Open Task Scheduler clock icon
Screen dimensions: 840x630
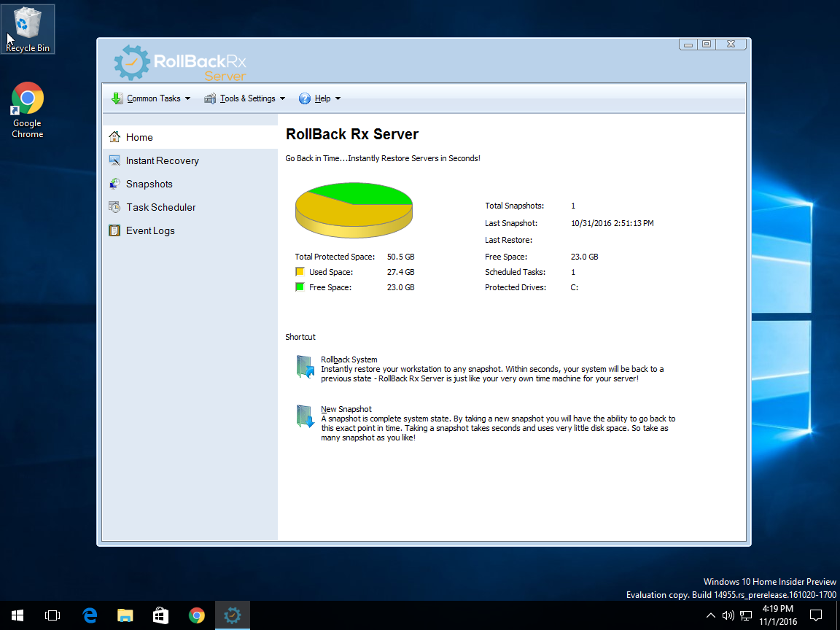114,207
